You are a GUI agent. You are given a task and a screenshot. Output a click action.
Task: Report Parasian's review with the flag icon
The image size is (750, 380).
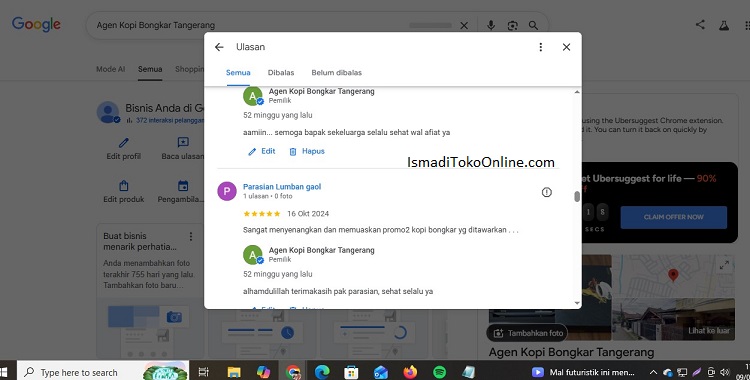547,192
